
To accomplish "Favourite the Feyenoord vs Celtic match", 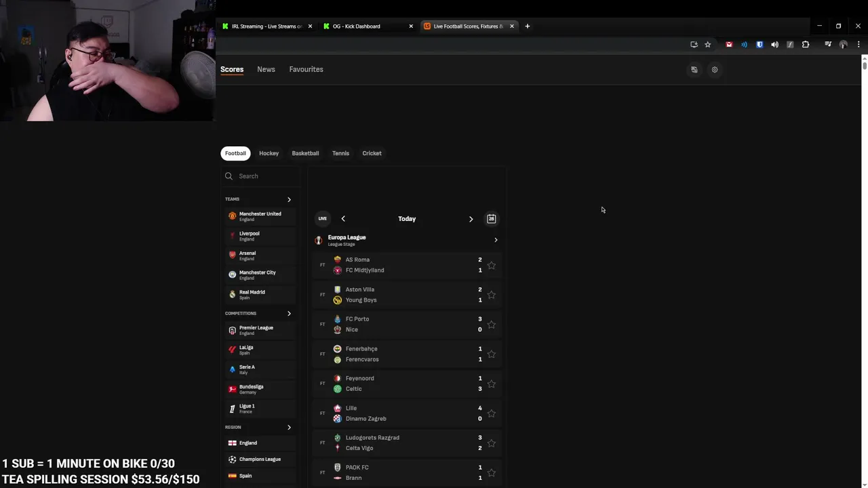I will [492, 384].
